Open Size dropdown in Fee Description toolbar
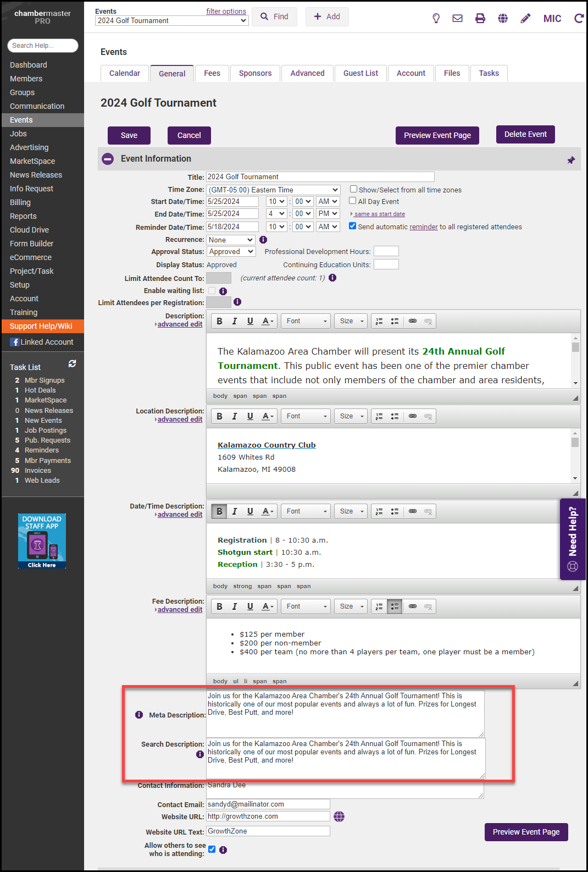Image resolution: width=588 pixels, height=872 pixels. click(x=351, y=606)
